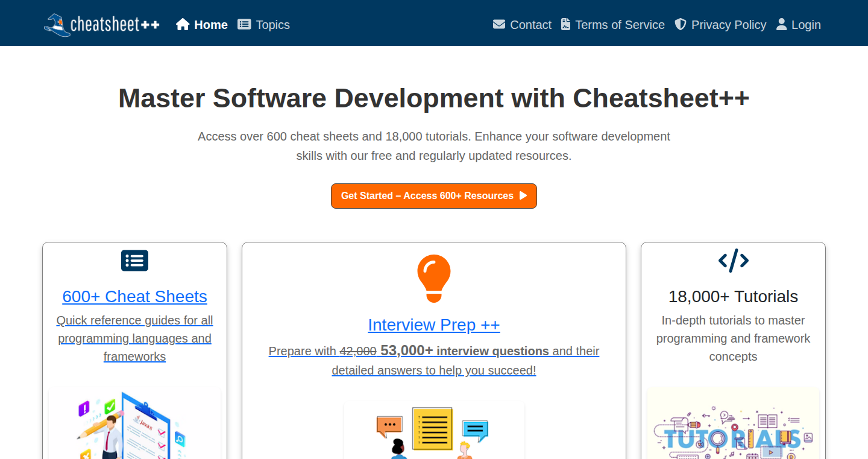Select the list icon above 600+ Cheat Sheets

click(134, 261)
